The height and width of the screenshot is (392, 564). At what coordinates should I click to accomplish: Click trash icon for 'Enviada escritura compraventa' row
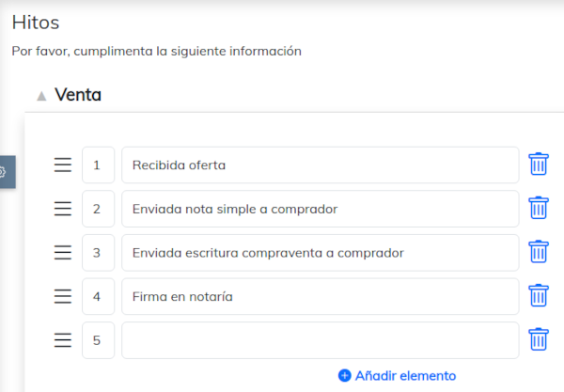[538, 252]
